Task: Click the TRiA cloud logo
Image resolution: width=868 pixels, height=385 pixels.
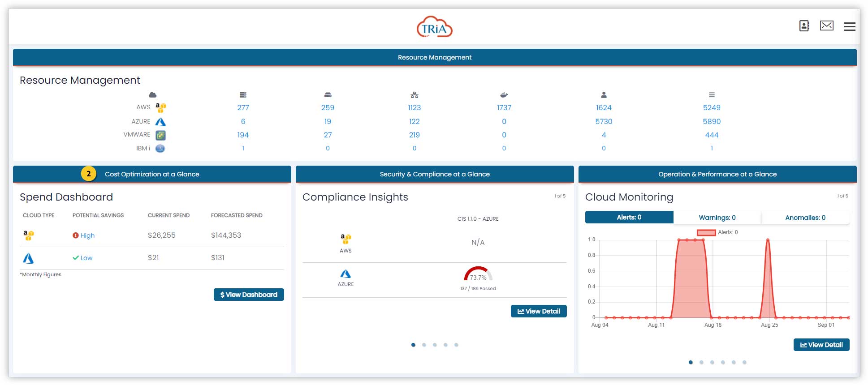Action: point(434,27)
